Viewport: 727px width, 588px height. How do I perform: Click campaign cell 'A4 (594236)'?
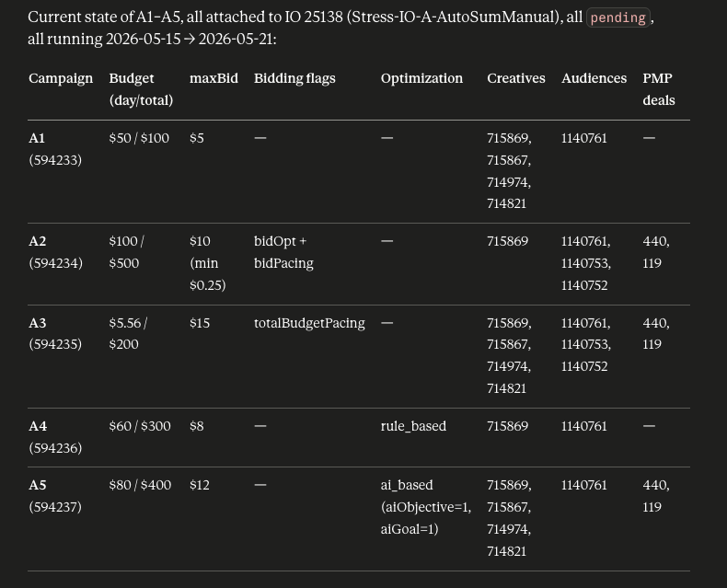pos(55,437)
